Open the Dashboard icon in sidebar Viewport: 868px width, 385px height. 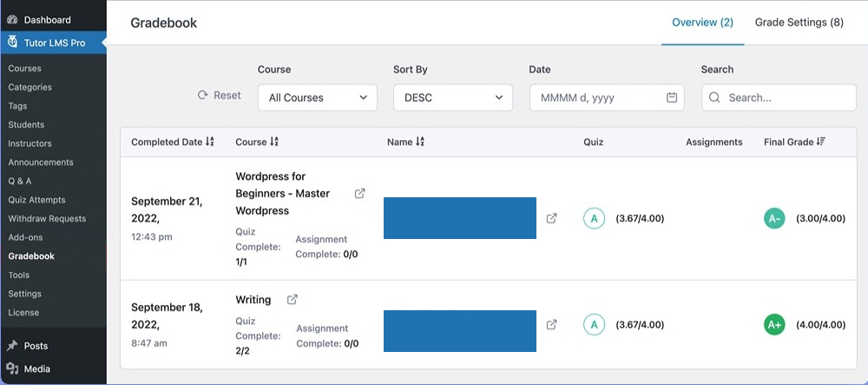pos(12,20)
